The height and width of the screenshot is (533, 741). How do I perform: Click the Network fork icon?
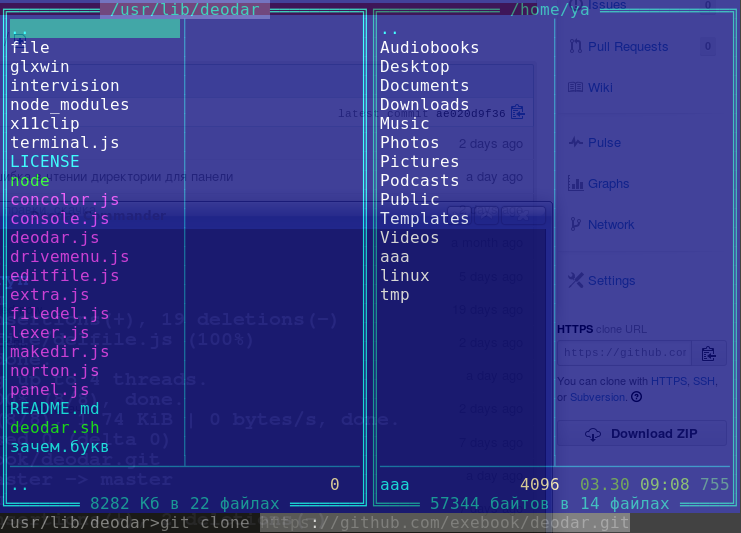tap(576, 224)
